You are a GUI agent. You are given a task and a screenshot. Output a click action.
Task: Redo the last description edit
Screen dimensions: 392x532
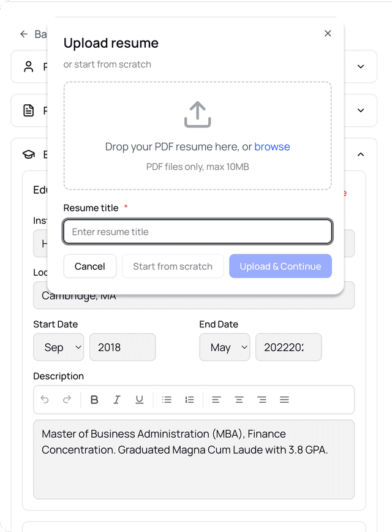pos(66,399)
